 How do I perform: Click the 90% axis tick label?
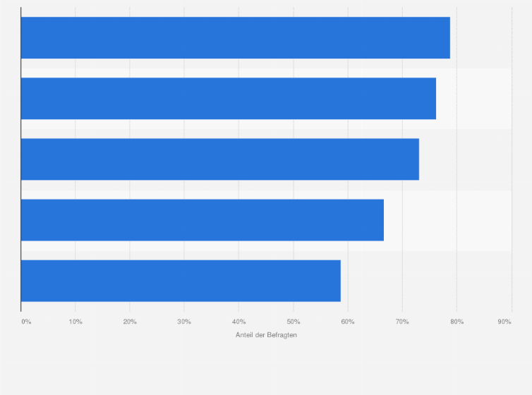pyautogui.click(x=504, y=322)
